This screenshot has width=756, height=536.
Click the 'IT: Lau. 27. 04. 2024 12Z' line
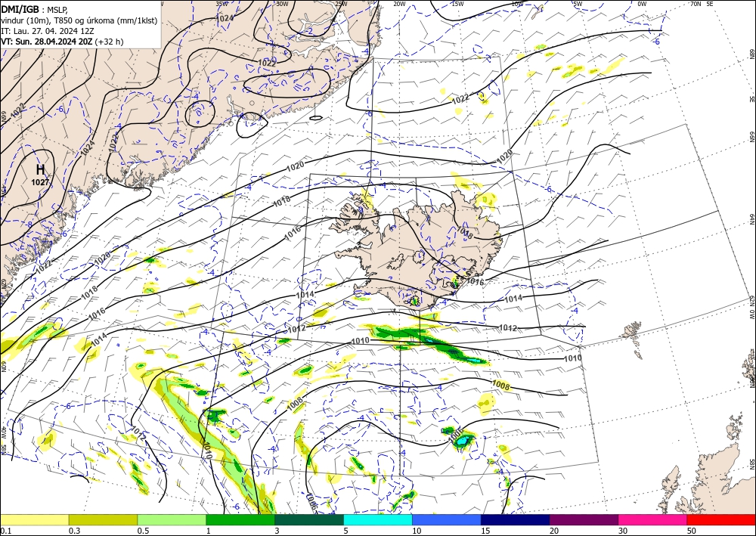[x=47, y=31]
